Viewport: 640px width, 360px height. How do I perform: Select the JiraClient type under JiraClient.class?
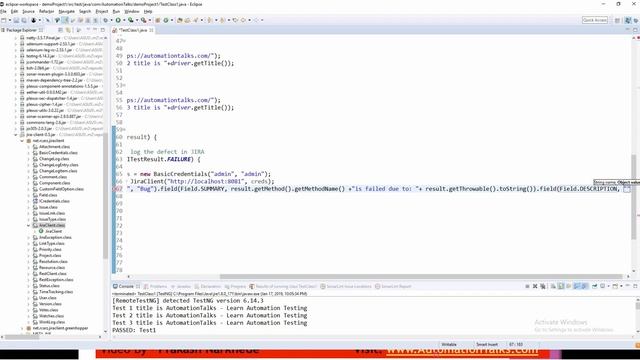[x=53, y=231]
